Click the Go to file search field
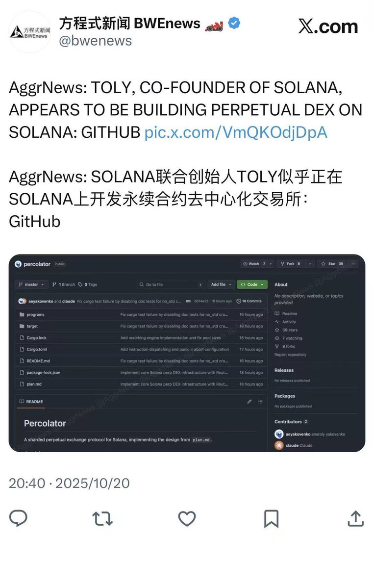This screenshot has width=374, height=588. pos(171,284)
